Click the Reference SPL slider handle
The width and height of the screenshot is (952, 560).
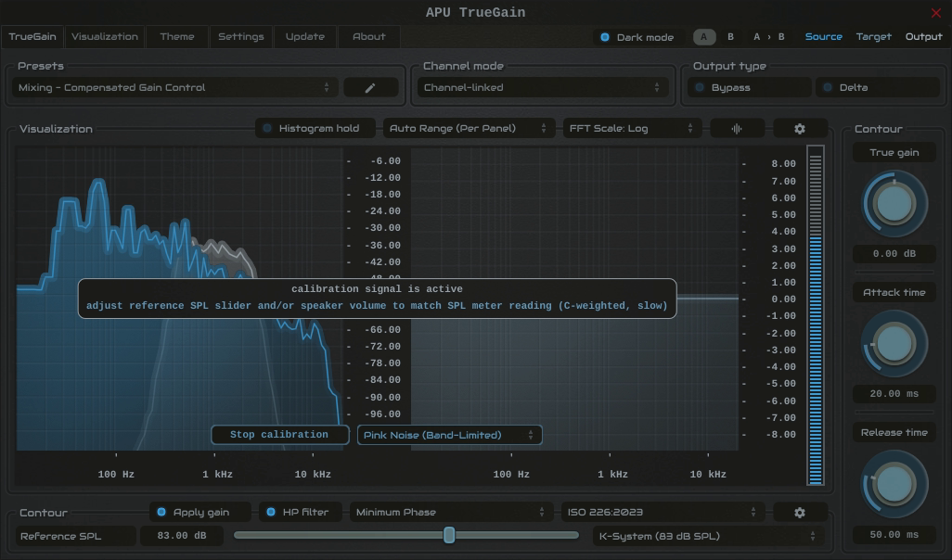pos(449,535)
